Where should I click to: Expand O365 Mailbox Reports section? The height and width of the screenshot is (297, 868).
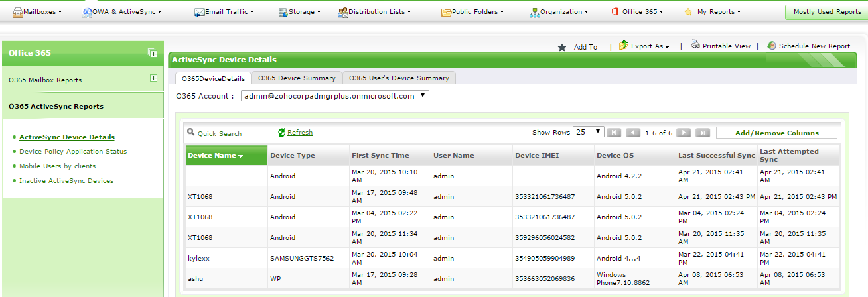point(153,78)
